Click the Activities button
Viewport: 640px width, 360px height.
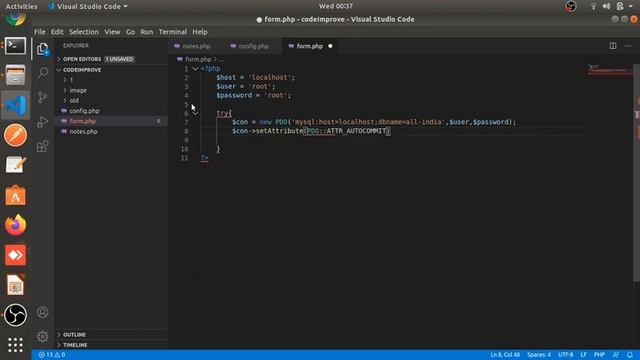21,6
